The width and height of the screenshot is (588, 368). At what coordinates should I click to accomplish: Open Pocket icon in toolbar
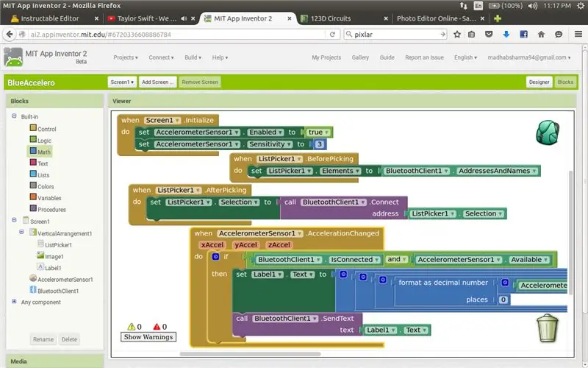(489, 34)
